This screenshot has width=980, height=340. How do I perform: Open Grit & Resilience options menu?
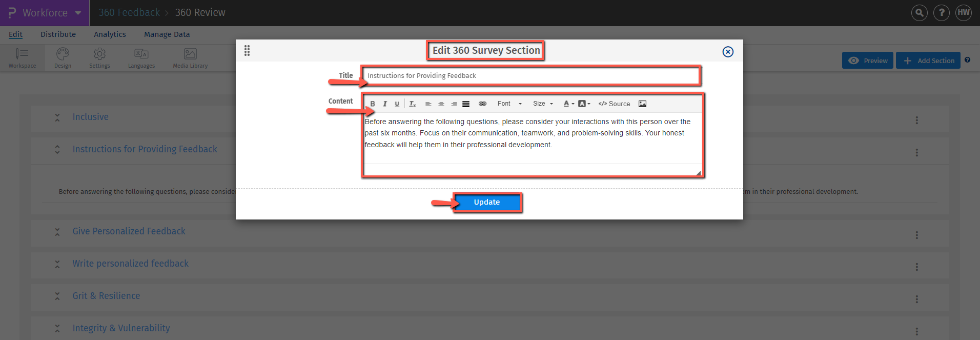[x=917, y=299]
